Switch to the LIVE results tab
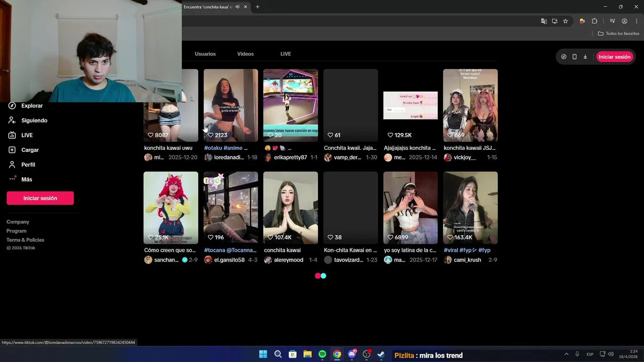Screen dimensions: 644x362 tap(286, 54)
